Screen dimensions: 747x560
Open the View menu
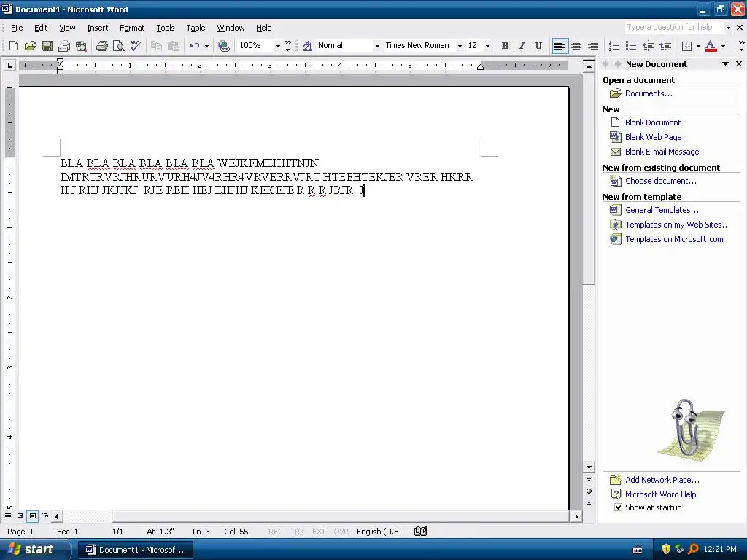[67, 28]
